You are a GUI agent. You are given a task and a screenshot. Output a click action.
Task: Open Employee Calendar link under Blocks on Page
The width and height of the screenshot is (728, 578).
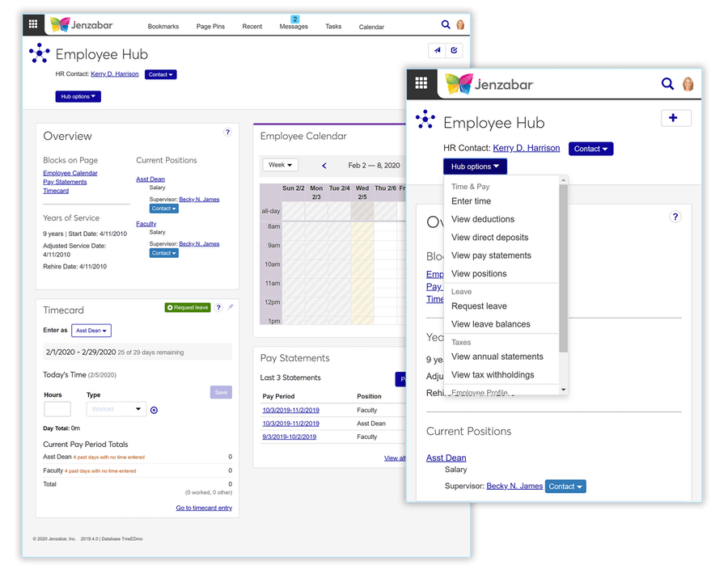point(70,173)
